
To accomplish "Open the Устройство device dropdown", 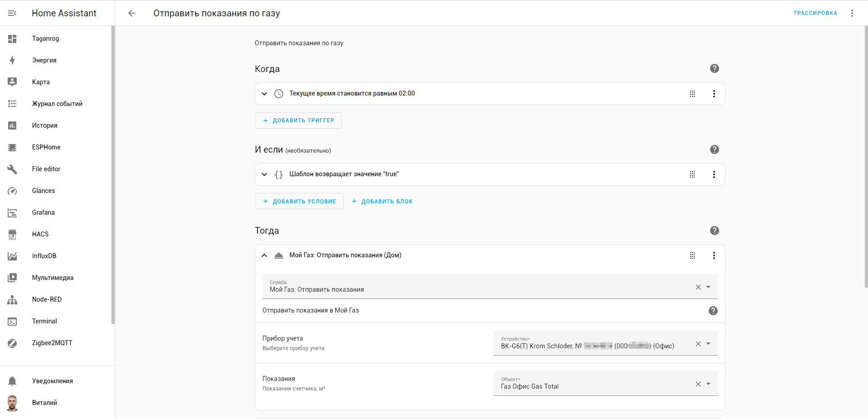I will pos(709,343).
